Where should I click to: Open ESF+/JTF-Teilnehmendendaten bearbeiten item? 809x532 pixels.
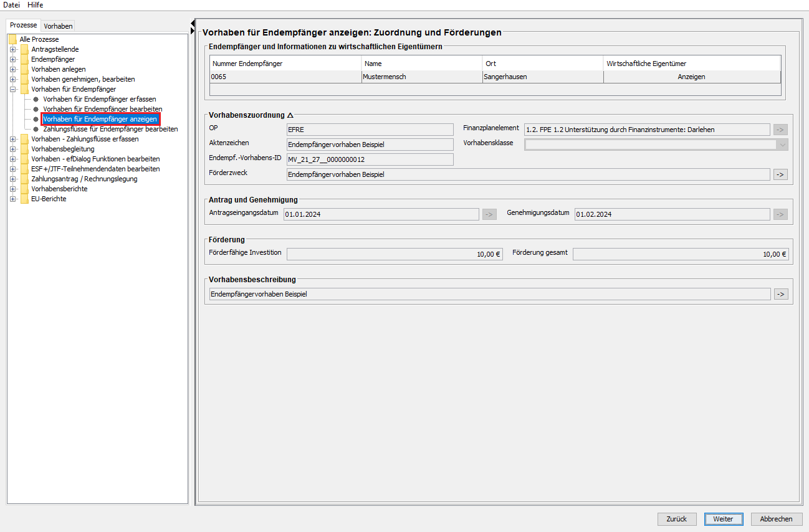tap(95, 169)
